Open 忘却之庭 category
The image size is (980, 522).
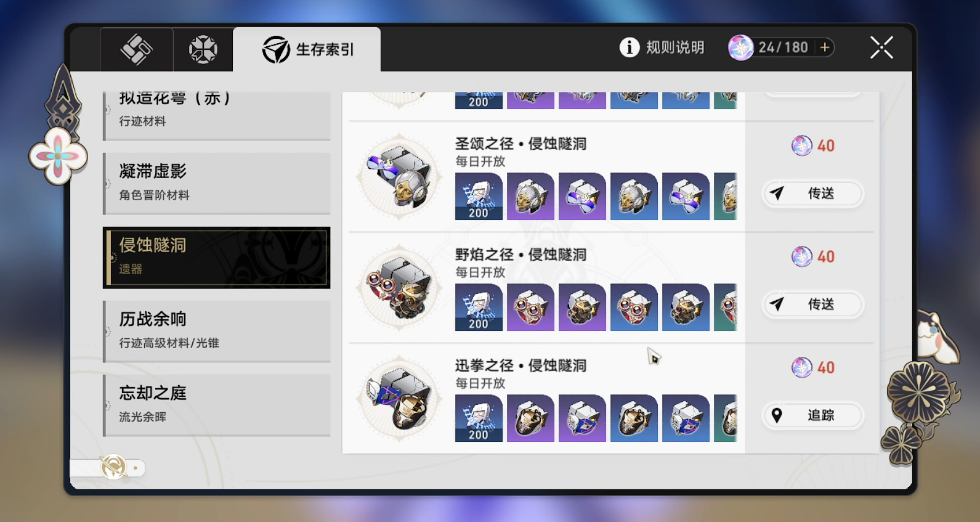217,406
